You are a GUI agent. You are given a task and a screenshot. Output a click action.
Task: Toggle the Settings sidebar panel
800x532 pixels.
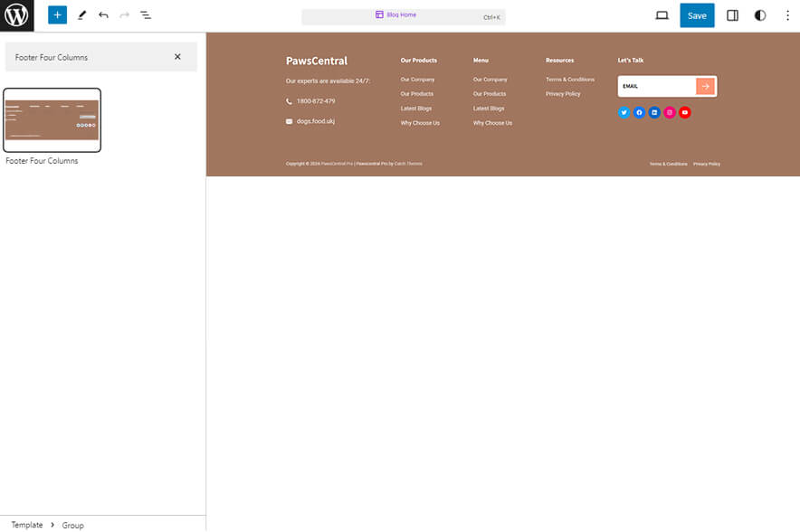[732, 15]
